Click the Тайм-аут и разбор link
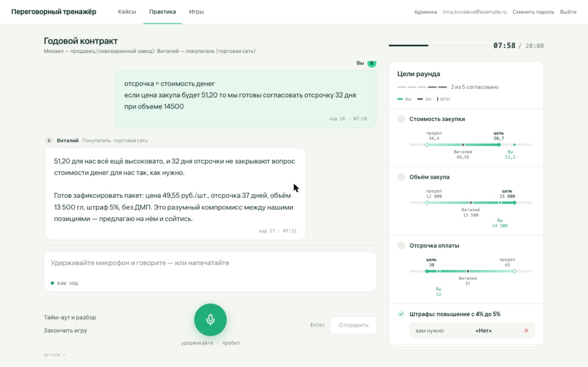The width and height of the screenshot is (588, 367). (x=70, y=318)
